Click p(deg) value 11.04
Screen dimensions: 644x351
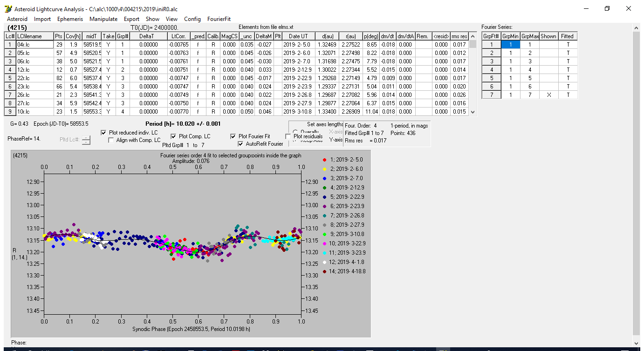(371, 111)
